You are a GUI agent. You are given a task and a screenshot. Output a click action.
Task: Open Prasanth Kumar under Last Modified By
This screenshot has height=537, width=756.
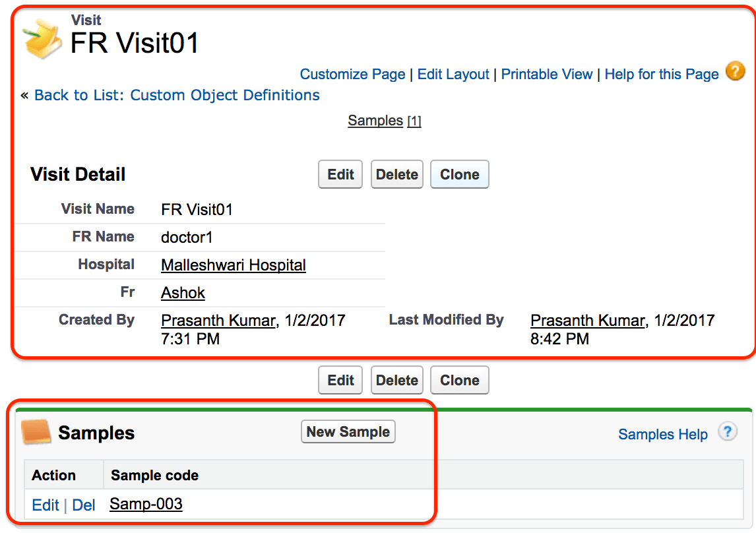(587, 321)
